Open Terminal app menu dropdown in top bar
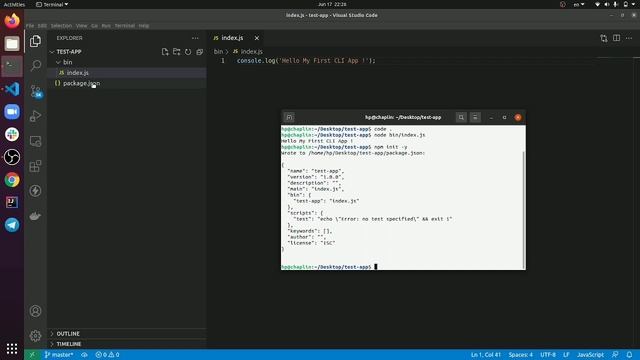Image resolution: width=640 pixels, height=360 pixels. [x=52, y=4]
